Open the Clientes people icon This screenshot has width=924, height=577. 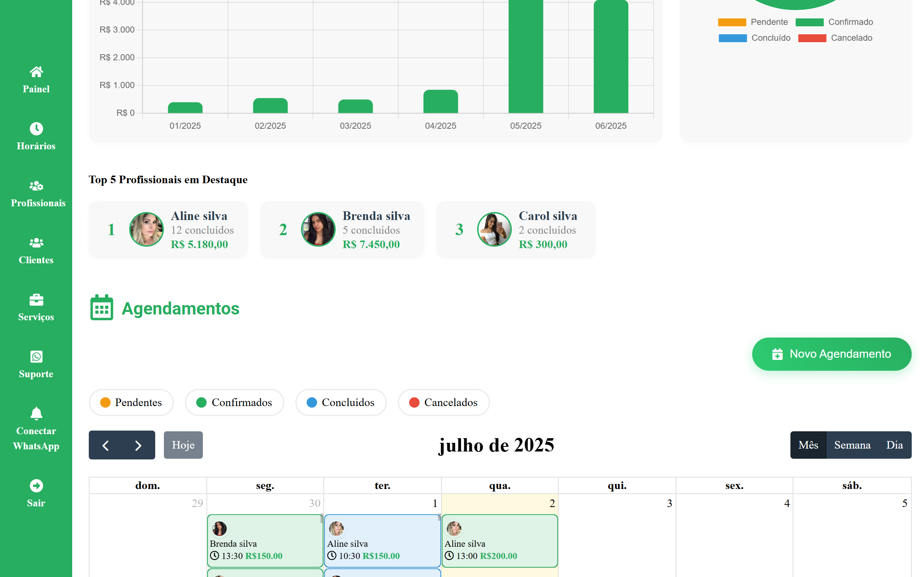tap(36, 243)
